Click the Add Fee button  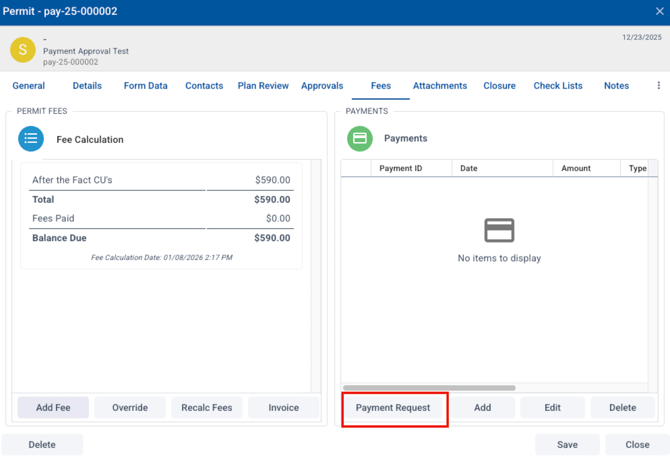(x=53, y=408)
